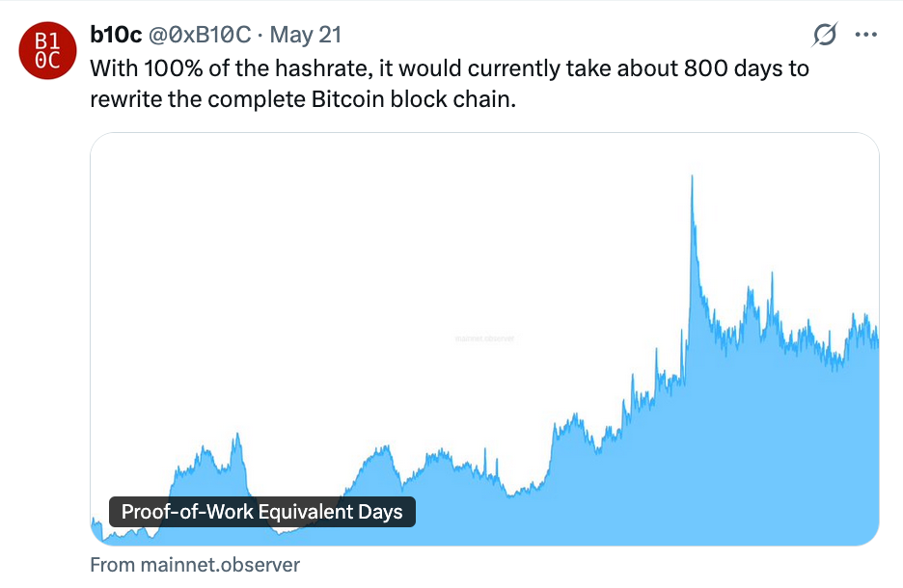Click the tallest spike in the chart

(693, 190)
